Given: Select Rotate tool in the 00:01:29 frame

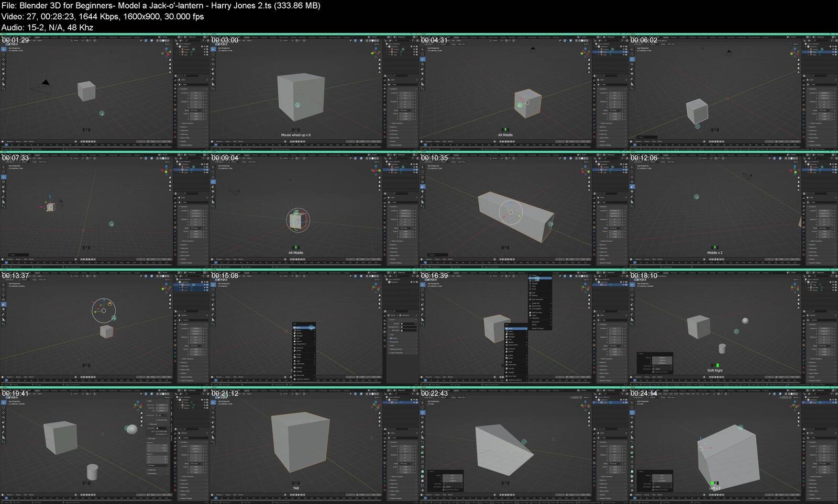Looking at the screenshot, I should 3,64.
